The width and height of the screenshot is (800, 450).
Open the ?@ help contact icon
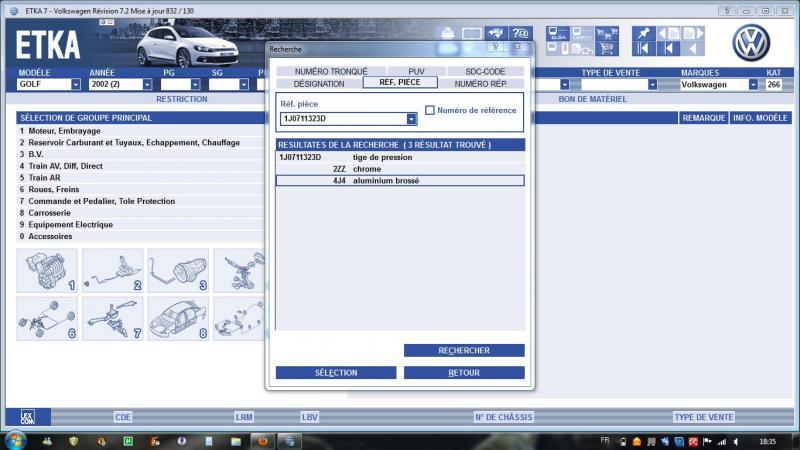click(x=520, y=34)
